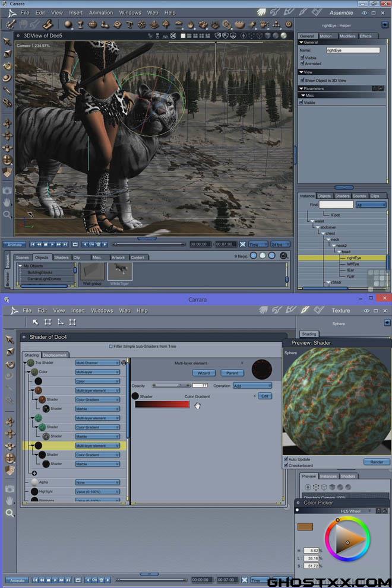Viewport: 392px width, 588px height.
Task: Choose the textured shading sphere in 3DView header
Action: click(284, 36)
